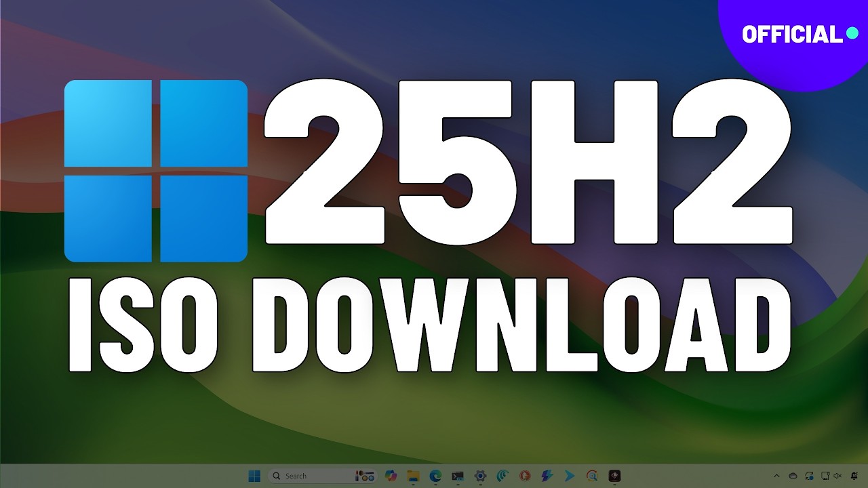Launch Microsoft Edge from the taskbar

click(435, 476)
